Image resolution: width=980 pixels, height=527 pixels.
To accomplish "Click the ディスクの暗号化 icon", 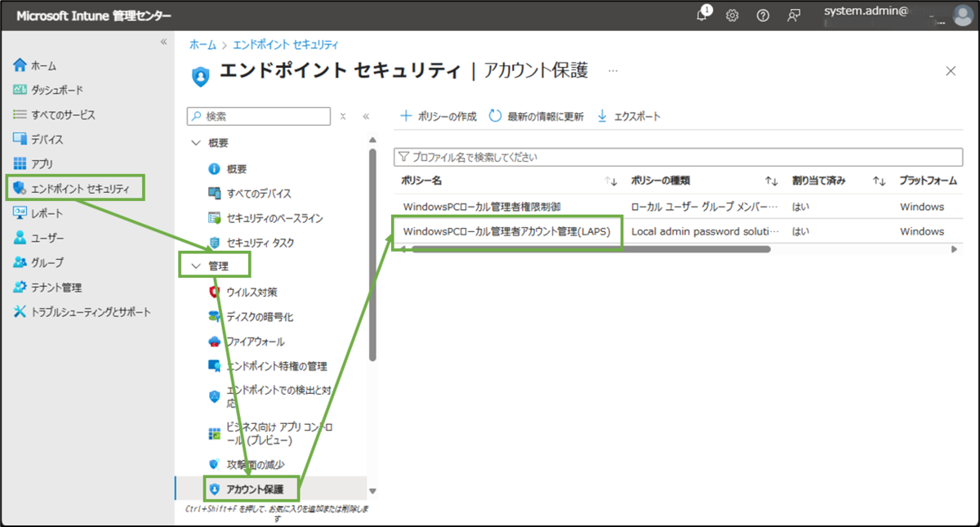I will 215,316.
